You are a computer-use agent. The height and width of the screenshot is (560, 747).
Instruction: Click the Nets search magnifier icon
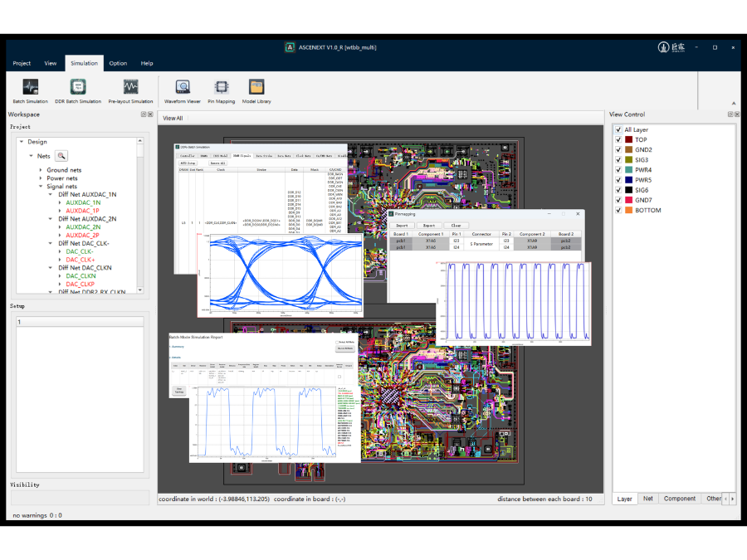[x=61, y=156]
